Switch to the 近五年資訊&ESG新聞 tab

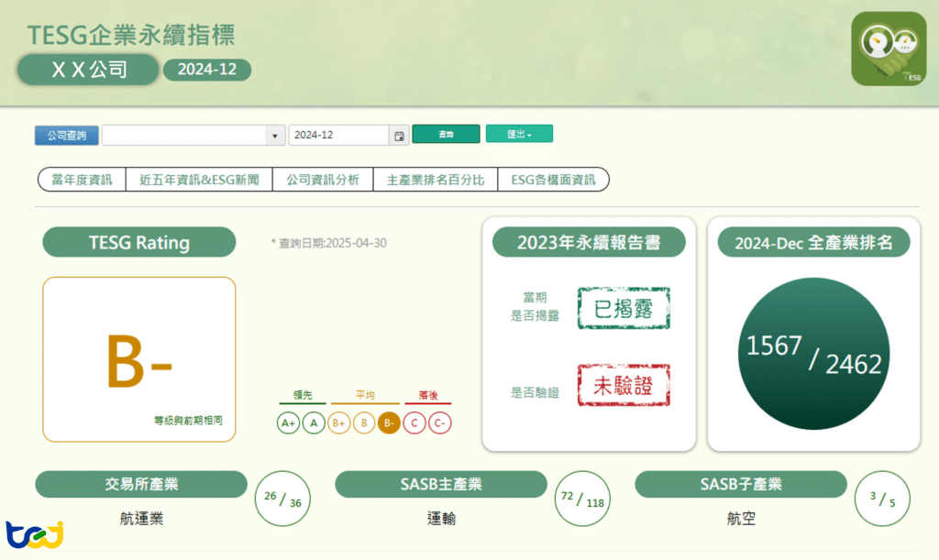click(x=198, y=179)
